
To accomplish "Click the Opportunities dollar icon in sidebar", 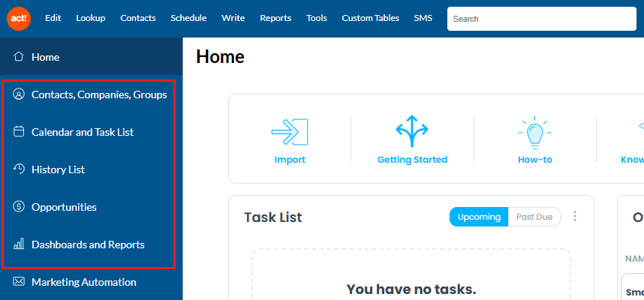I will click(19, 207).
